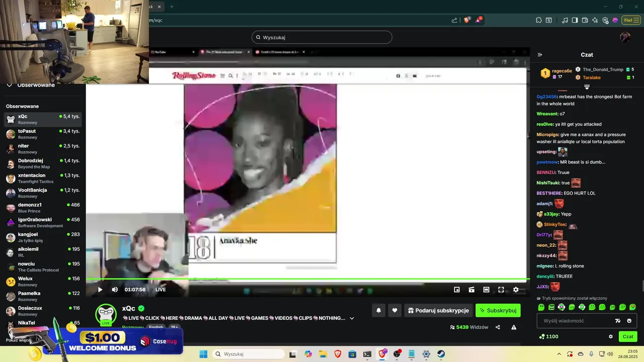Pick the last heart-eyes quick emote
Viewport: 644px width, 362px height.
tap(632, 307)
